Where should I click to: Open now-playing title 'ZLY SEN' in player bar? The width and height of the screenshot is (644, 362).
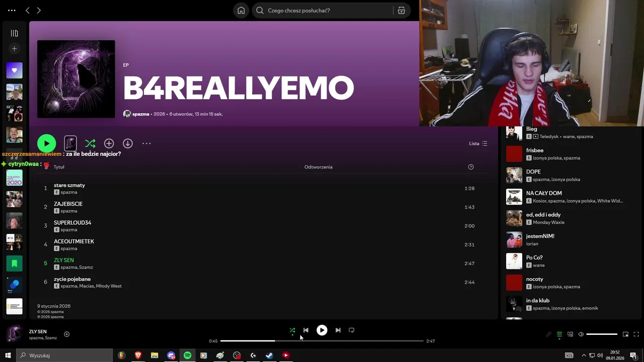pos(38,332)
